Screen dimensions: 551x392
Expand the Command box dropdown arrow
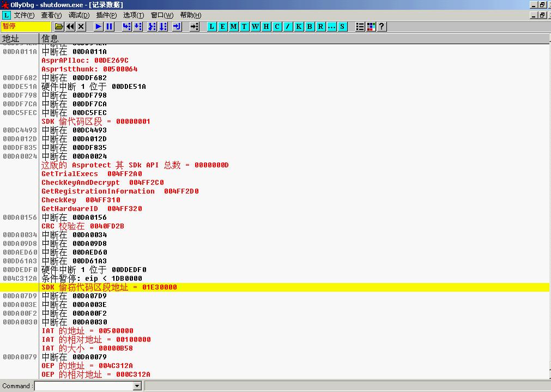click(137, 386)
